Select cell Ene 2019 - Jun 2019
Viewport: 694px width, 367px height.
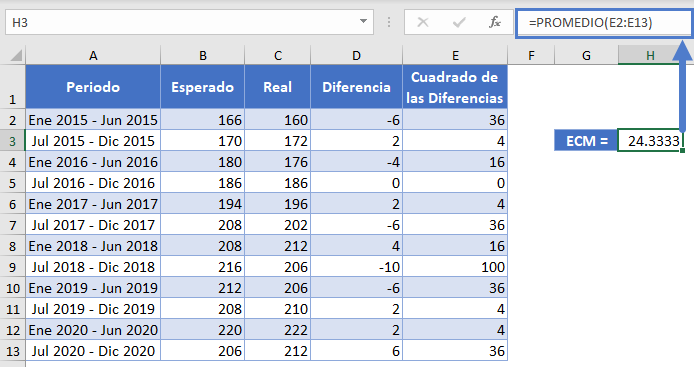(x=93, y=288)
